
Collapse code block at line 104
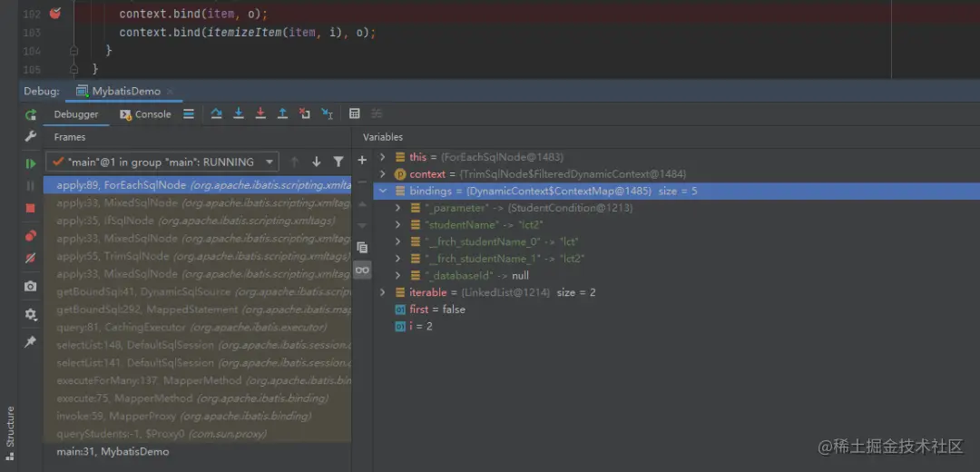tap(73, 50)
